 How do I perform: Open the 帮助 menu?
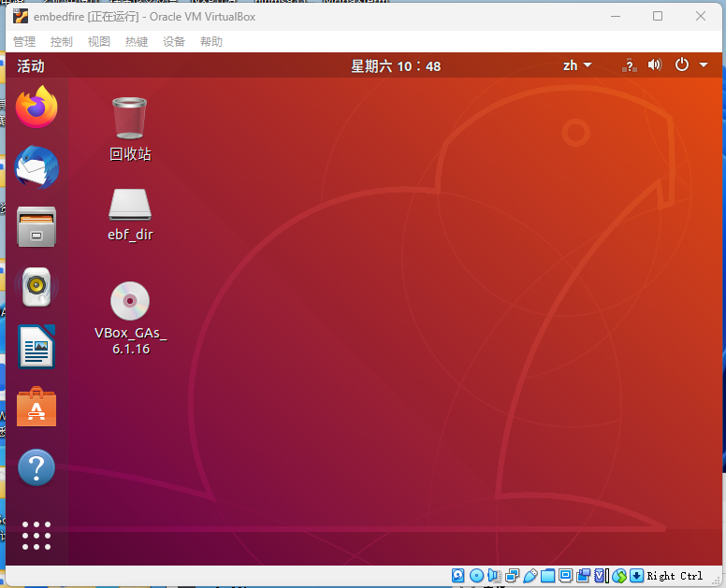pyautogui.click(x=211, y=42)
